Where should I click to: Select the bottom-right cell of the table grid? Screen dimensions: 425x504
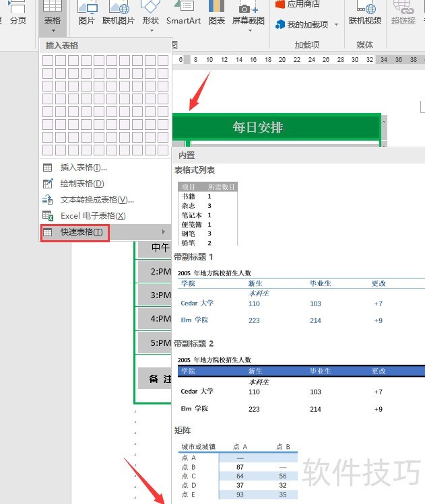[x=163, y=150]
